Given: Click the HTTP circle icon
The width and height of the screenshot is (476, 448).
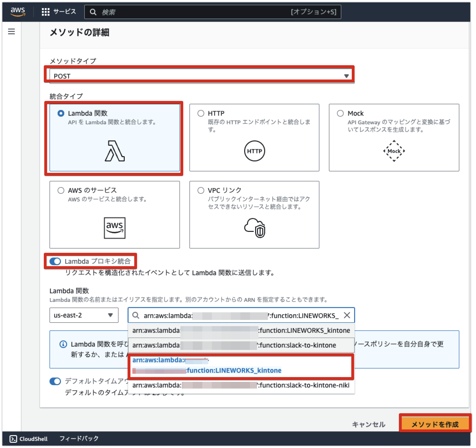Looking at the screenshot, I should click(x=254, y=151).
